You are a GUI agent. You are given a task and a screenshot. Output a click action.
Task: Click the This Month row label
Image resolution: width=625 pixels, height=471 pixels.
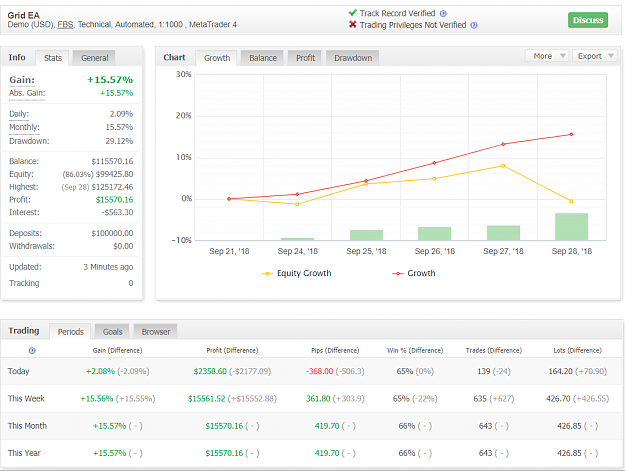(27, 426)
